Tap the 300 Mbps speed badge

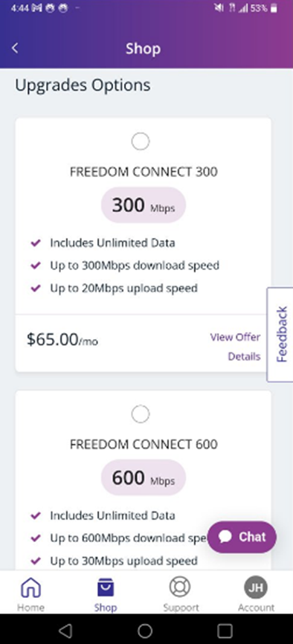pyautogui.click(x=144, y=205)
